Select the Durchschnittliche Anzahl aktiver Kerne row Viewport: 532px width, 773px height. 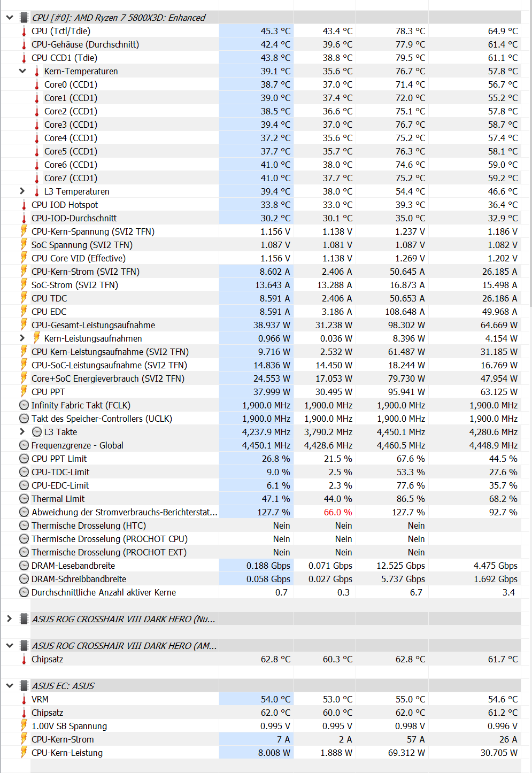[x=260, y=592]
